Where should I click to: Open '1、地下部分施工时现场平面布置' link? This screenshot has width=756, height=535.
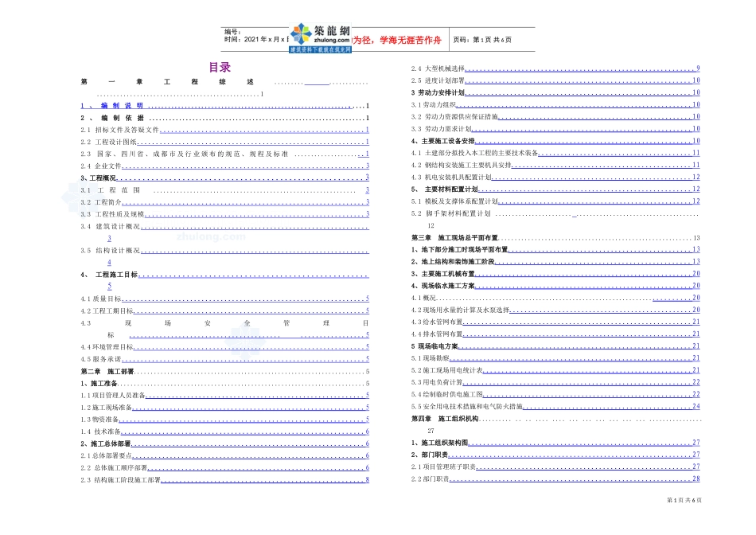coord(555,249)
